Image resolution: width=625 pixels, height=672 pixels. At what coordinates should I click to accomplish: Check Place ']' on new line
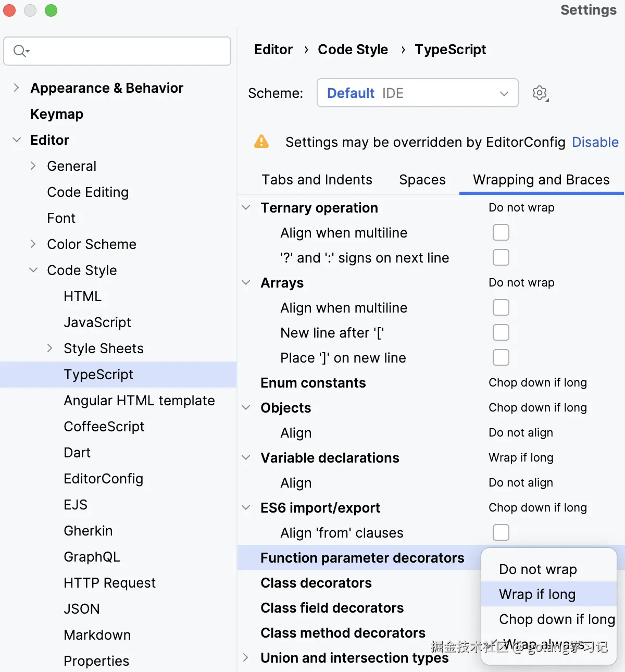[501, 357]
